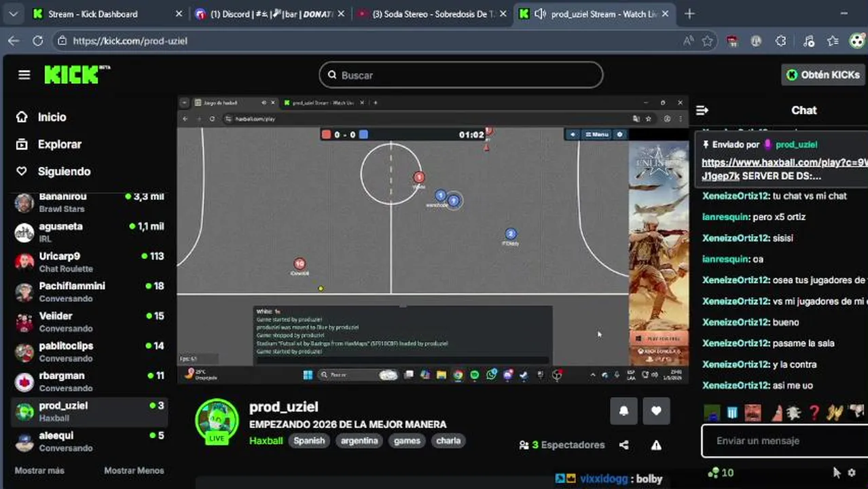The width and height of the screenshot is (868, 489).
Task: Click the 3 Espectadores viewer count
Action: pyautogui.click(x=562, y=445)
